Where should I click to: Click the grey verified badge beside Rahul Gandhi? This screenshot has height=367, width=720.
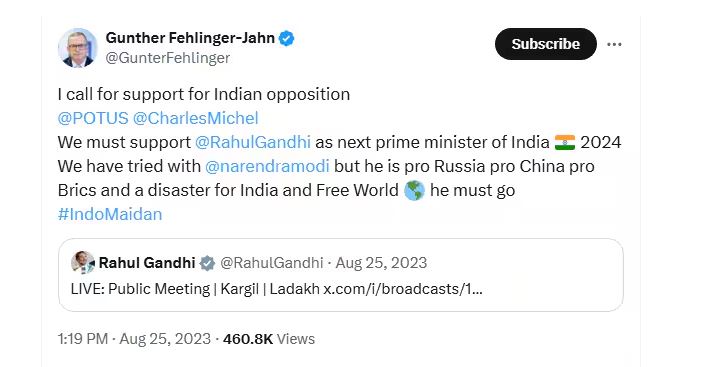207,263
